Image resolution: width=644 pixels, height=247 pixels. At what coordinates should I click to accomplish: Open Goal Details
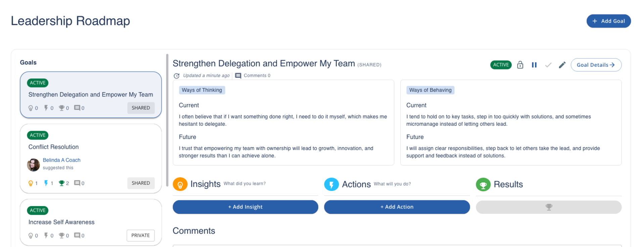click(x=596, y=65)
